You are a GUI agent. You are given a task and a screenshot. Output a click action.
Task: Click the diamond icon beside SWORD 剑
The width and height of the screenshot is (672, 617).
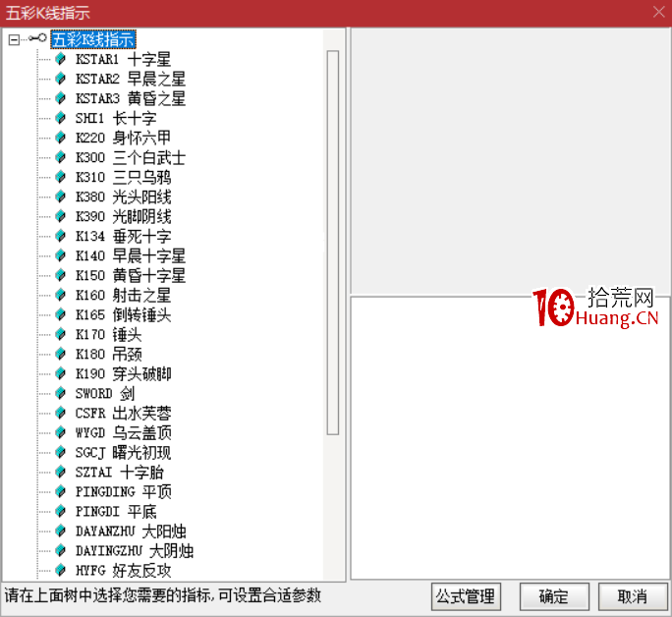61,394
